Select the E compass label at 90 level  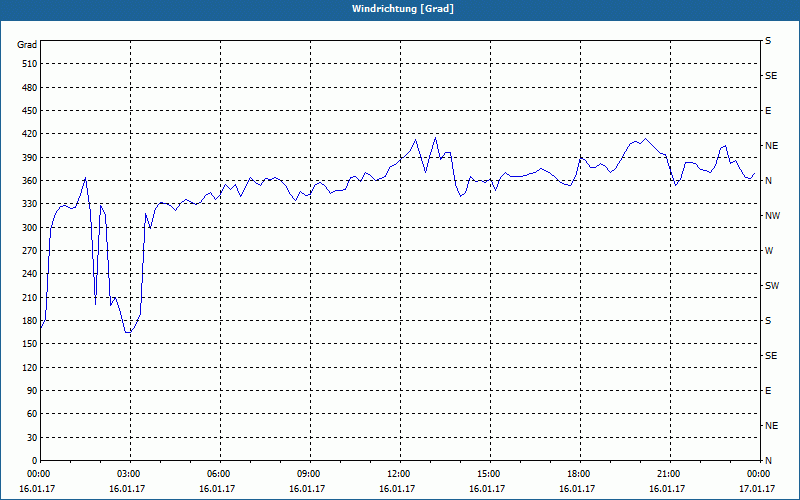(x=768, y=391)
